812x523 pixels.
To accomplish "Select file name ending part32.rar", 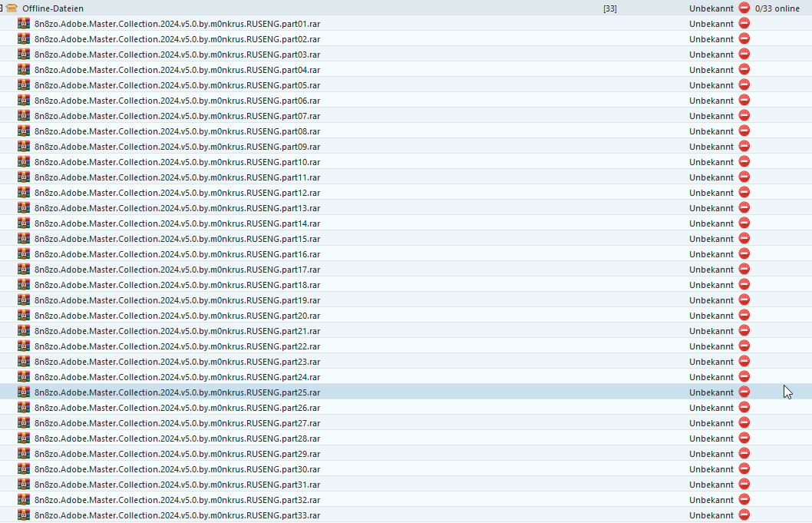I will 177,500.
